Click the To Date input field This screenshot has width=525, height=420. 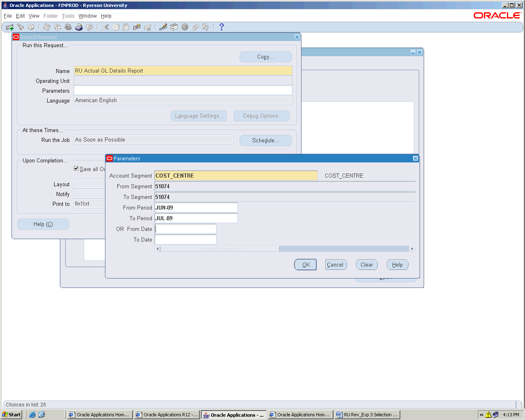click(x=185, y=240)
